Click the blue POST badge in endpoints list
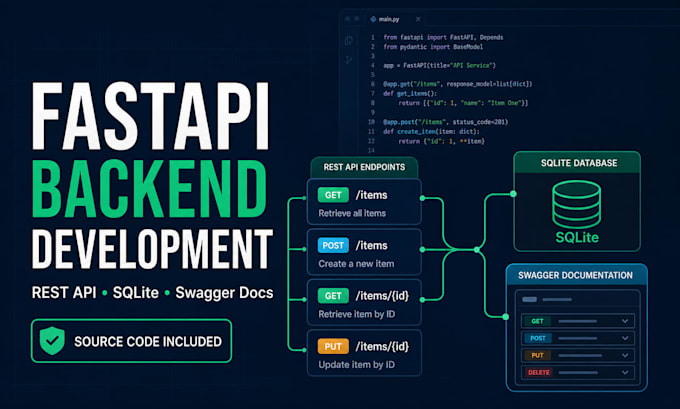The width and height of the screenshot is (680, 409). point(333,245)
